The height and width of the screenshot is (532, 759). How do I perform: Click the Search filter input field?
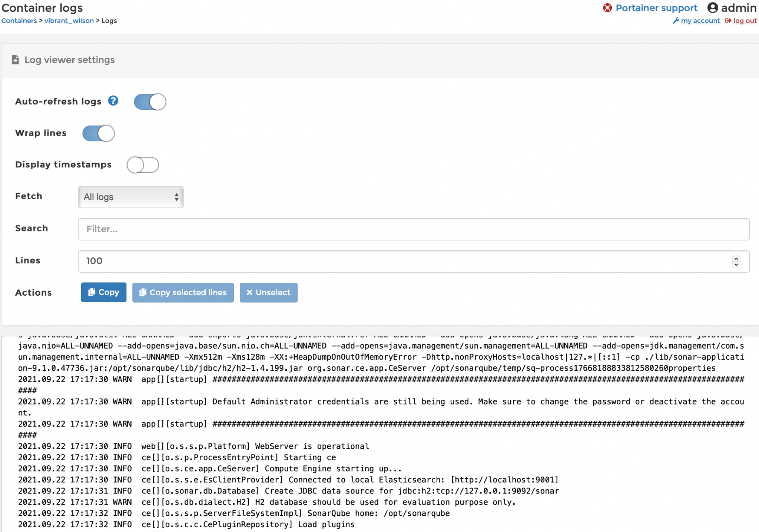tap(413, 229)
